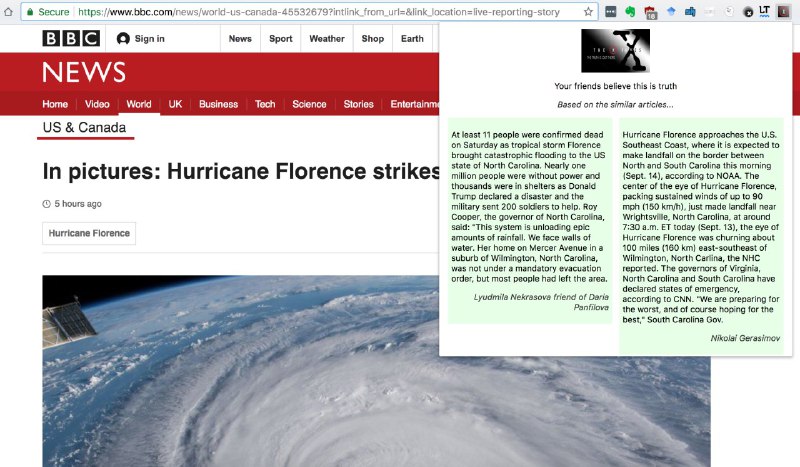This screenshot has height=467, width=800.
Task: Open the Earth item in top navigation
Action: coord(412,39)
